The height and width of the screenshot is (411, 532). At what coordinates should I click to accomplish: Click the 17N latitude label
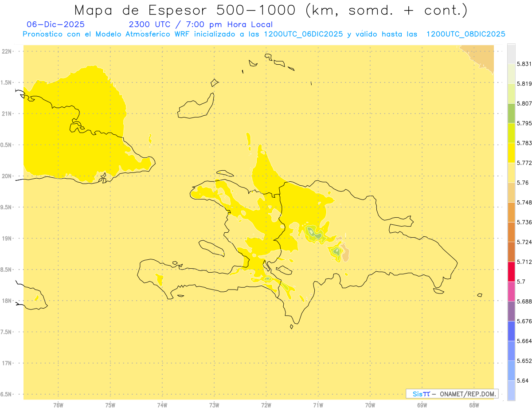tap(7, 364)
